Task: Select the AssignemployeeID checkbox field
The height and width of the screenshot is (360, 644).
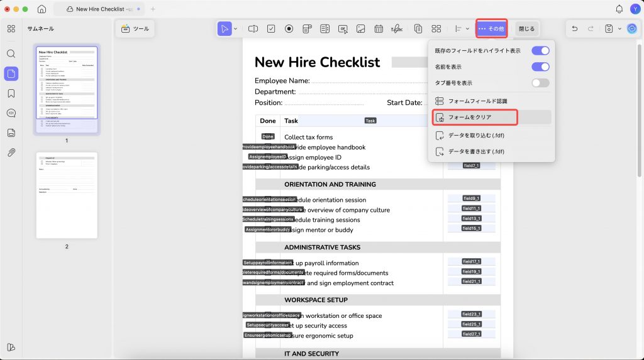Action: tap(268, 157)
